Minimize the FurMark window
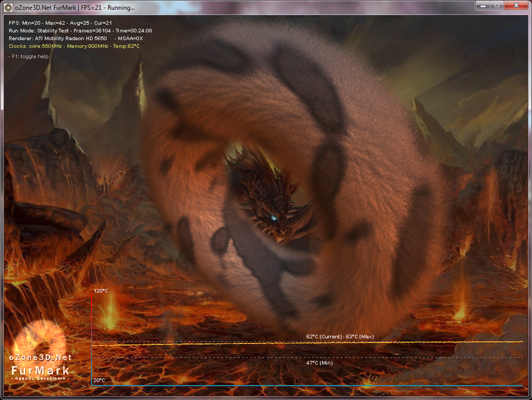The image size is (532, 400). 483,5
